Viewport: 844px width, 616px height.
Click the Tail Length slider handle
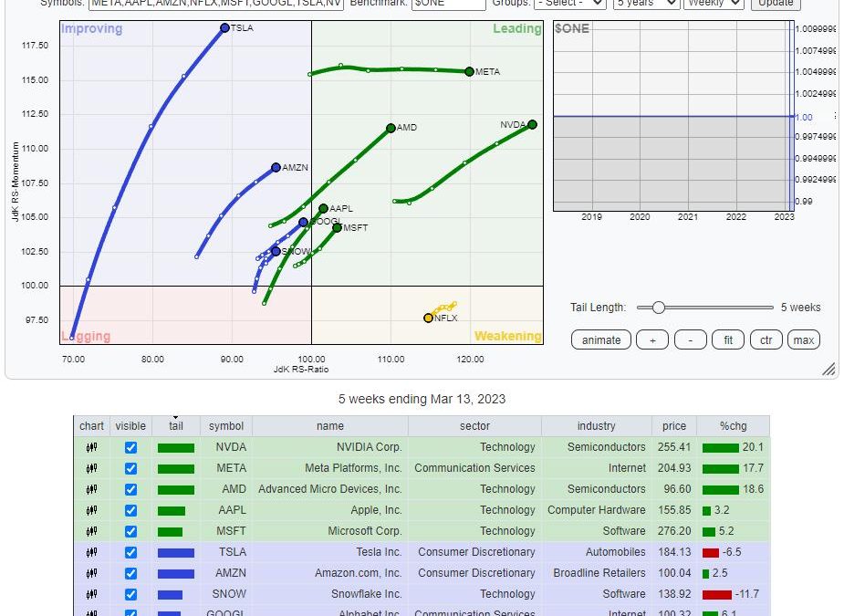pos(658,308)
